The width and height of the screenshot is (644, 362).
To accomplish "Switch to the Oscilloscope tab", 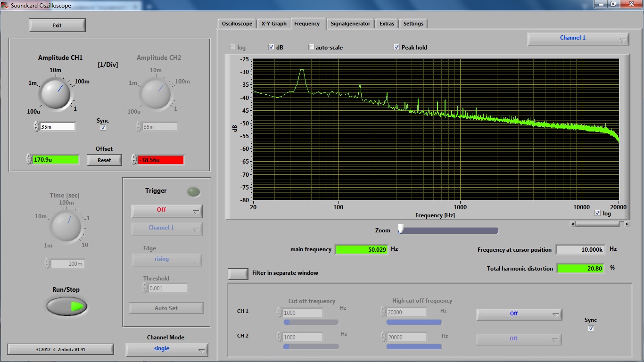I will [237, 24].
